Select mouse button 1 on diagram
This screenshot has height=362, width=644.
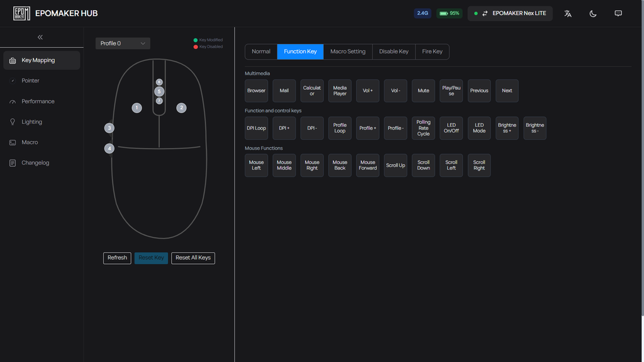tap(136, 108)
